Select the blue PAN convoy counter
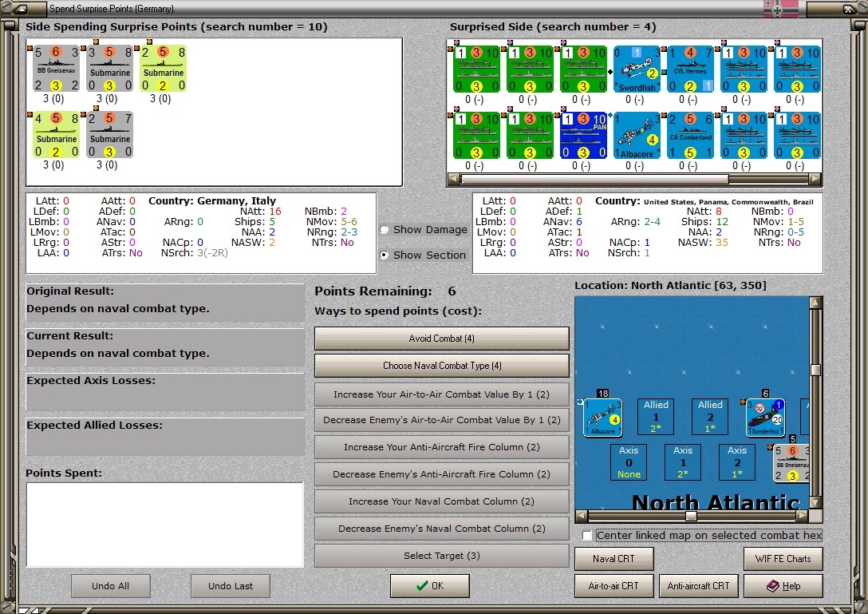 [585, 134]
